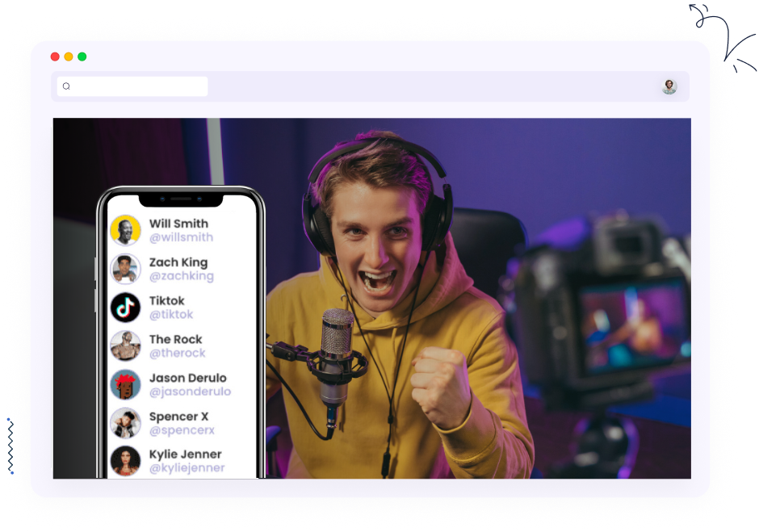Click the green maximize window dot

[x=82, y=57]
